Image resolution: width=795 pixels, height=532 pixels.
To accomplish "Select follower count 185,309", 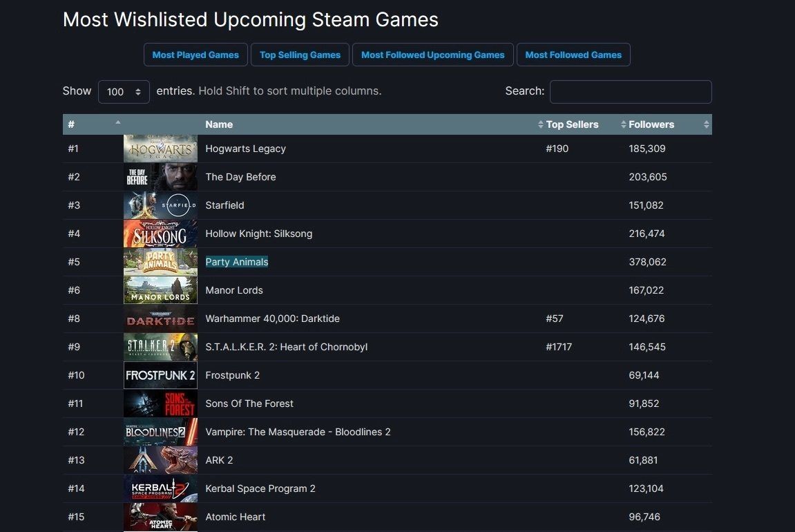I will [647, 149].
